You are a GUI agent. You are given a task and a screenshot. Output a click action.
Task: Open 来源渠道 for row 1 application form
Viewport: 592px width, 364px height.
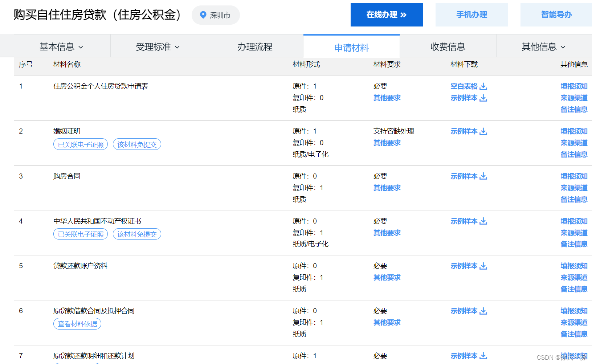tap(574, 98)
